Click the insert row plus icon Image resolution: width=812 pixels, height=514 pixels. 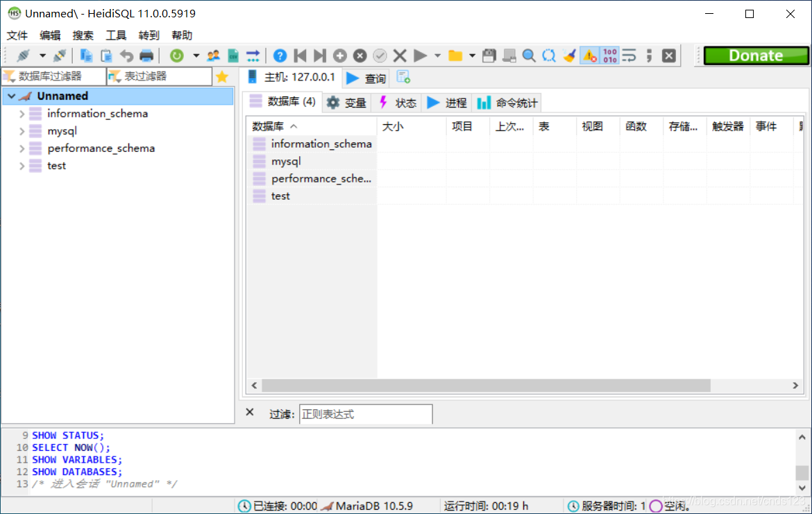point(339,55)
